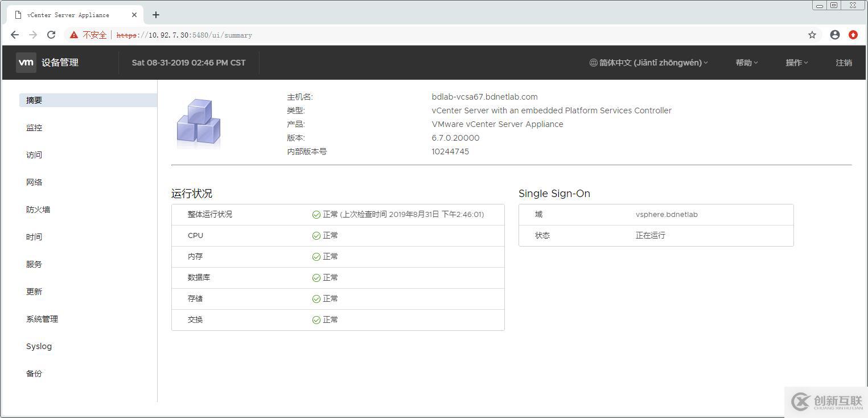This screenshot has height=418, width=868.
Task: Click the bookmark star in the address bar
Action: 813,35
